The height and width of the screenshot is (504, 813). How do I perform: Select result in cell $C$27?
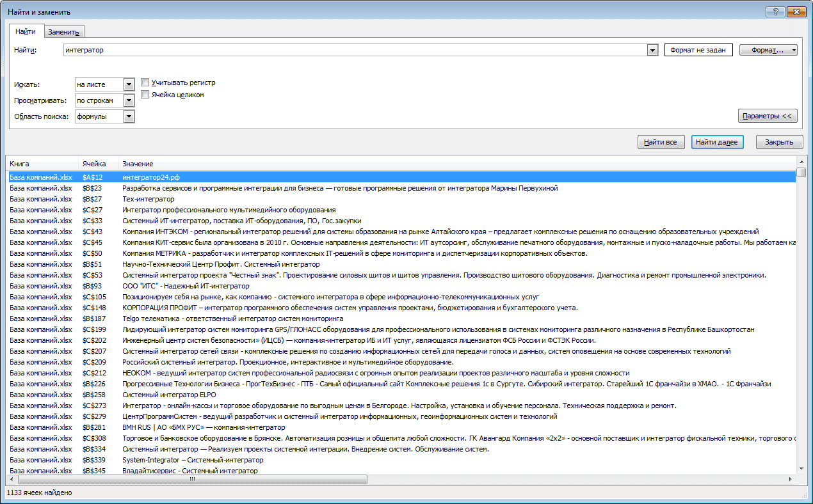(401, 210)
